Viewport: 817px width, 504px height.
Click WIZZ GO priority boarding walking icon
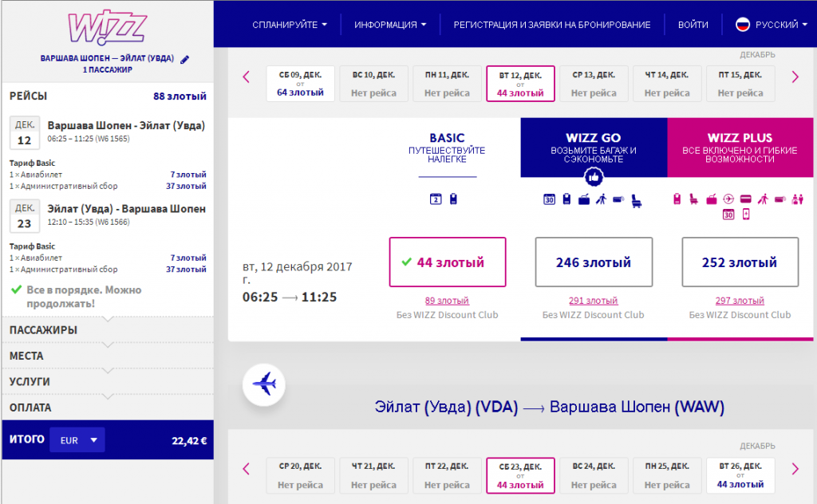[x=602, y=199]
